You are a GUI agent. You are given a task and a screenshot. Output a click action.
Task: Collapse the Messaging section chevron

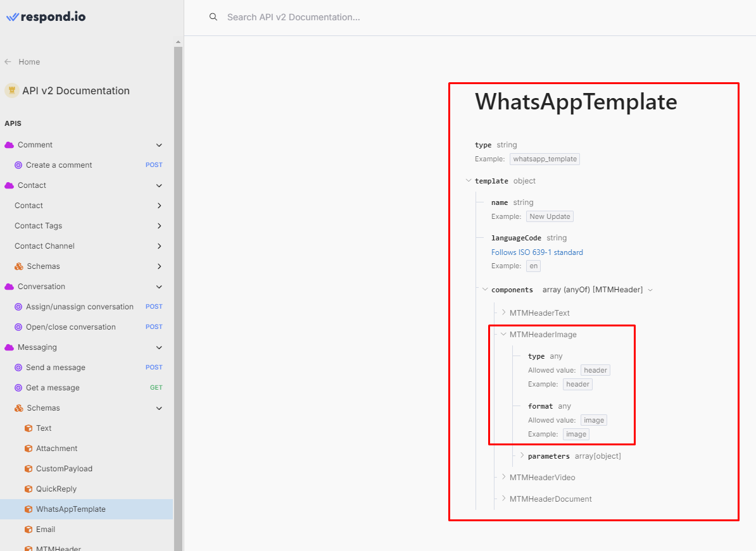tap(159, 347)
